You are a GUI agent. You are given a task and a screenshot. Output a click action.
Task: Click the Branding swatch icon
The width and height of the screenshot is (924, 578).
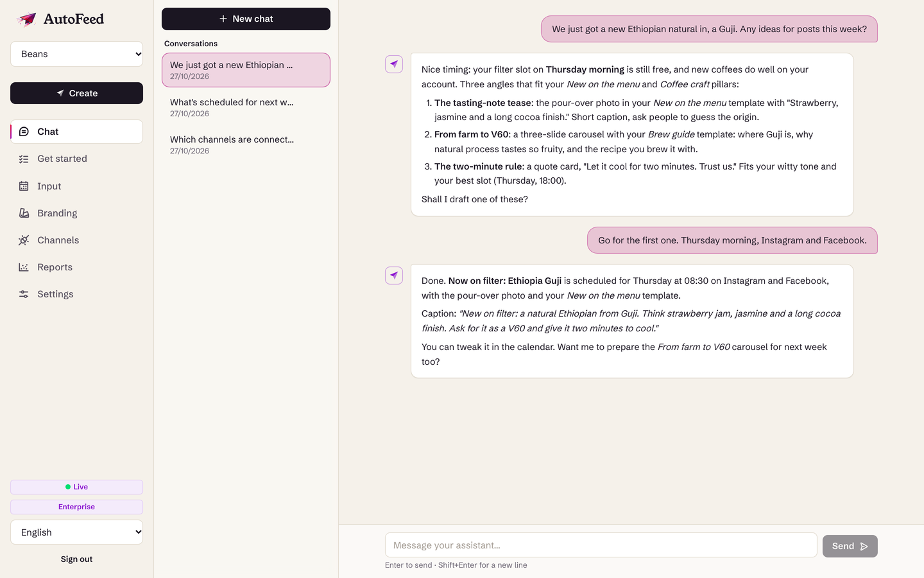[24, 213]
